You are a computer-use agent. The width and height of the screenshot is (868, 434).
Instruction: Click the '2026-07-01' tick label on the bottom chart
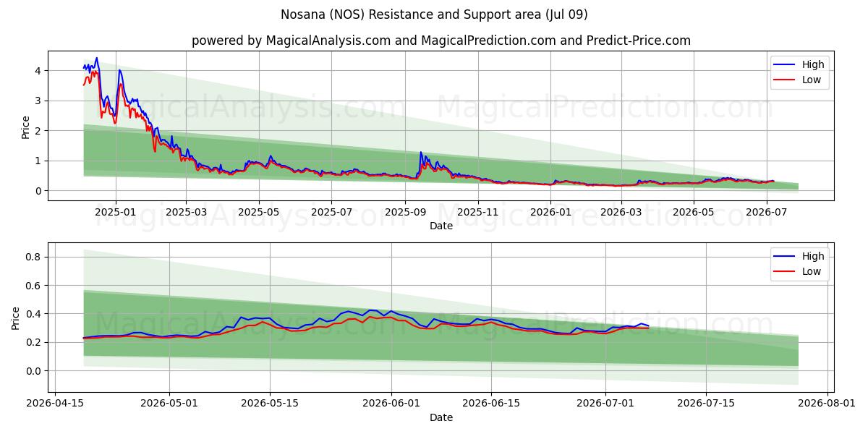point(605,404)
